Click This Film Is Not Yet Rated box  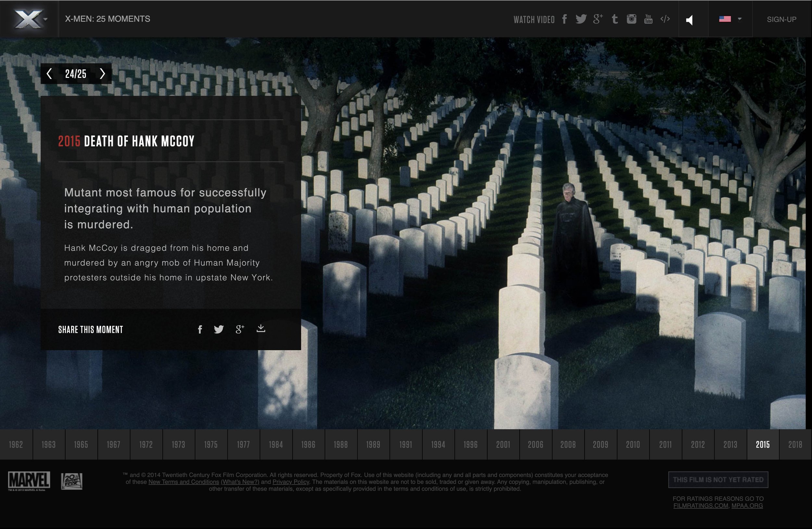(x=718, y=480)
